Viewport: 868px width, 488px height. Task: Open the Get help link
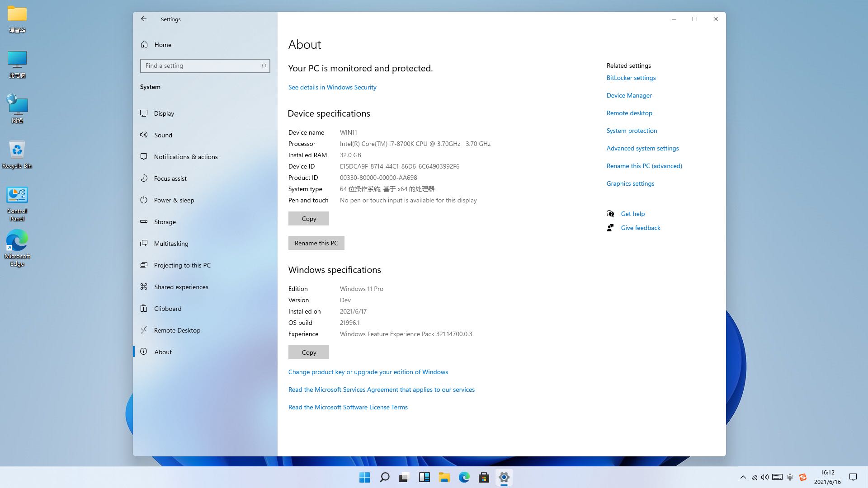pyautogui.click(x=632, y=214)
